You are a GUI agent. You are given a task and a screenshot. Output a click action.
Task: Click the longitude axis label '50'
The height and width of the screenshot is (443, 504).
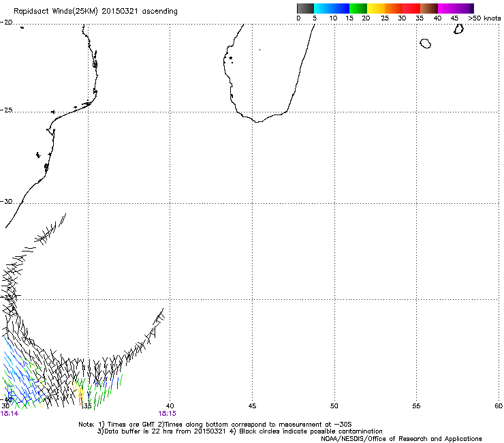pos(334,406)
